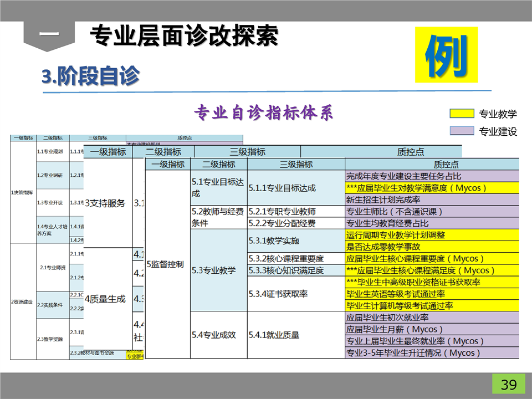Click the 专业建设 legend label
This screenshot has width=532, height=399.
point(498,131)
